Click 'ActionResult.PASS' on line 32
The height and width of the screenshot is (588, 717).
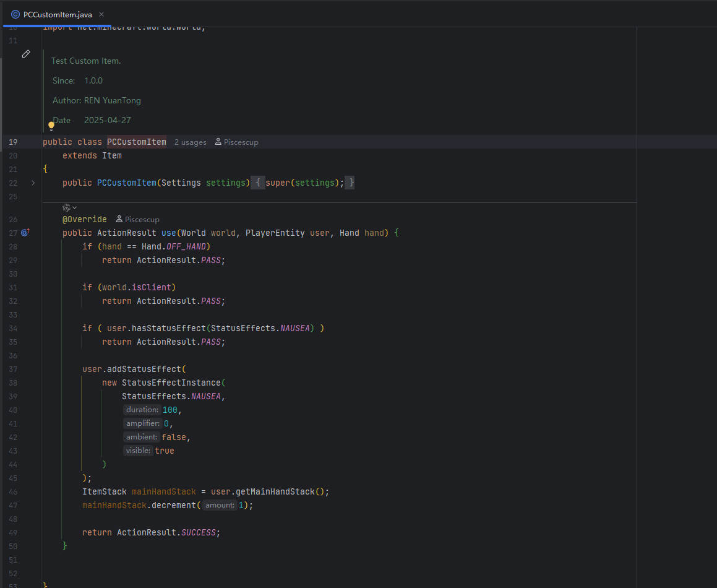coord(179,301)
